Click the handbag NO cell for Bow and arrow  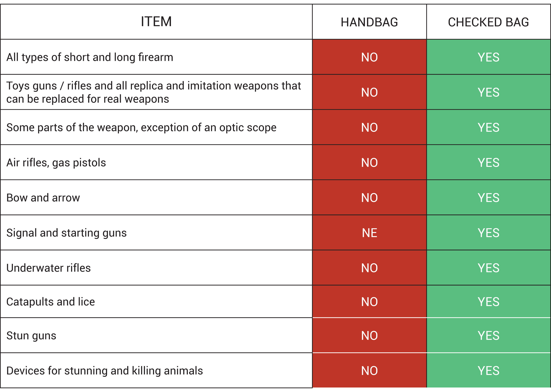369,198
